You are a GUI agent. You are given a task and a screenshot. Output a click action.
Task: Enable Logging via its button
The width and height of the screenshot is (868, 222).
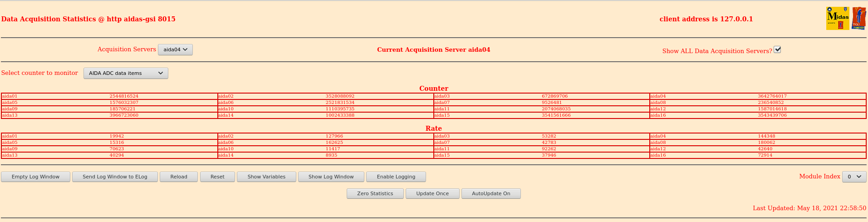point(396,177)
